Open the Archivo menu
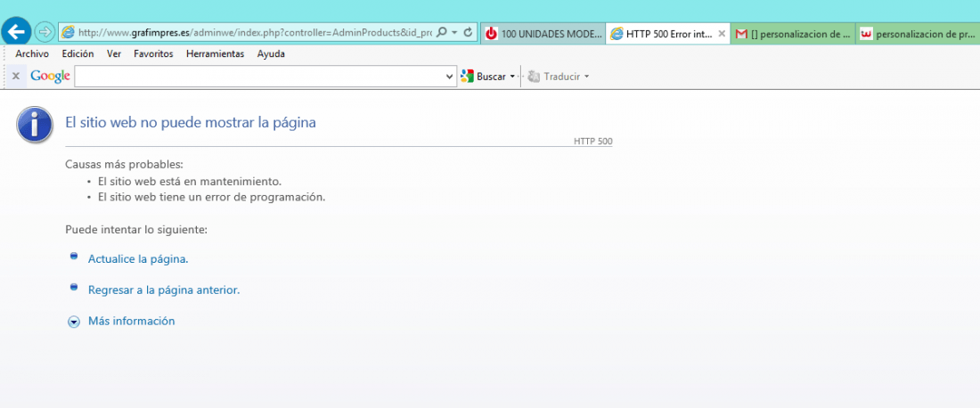Image resolution: width=980 pixels, height=408 pixels. click(32, 53)
